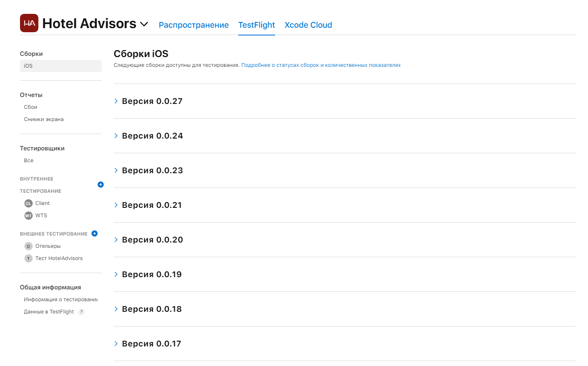588x366 pixels.
Task: Click the ВНУТРЕННЕЕ ТЕСТИРОВАНИЕ section label
Action: tap(41, 185)
